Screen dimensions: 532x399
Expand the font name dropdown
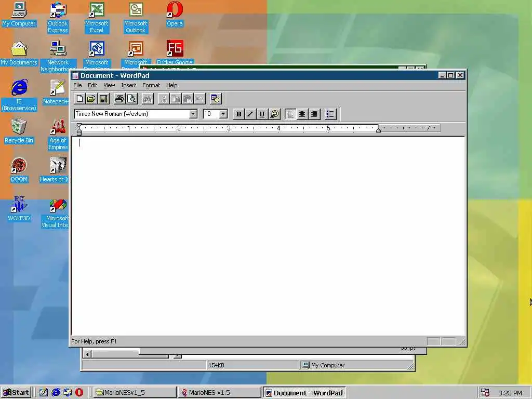tap(193, 114)
